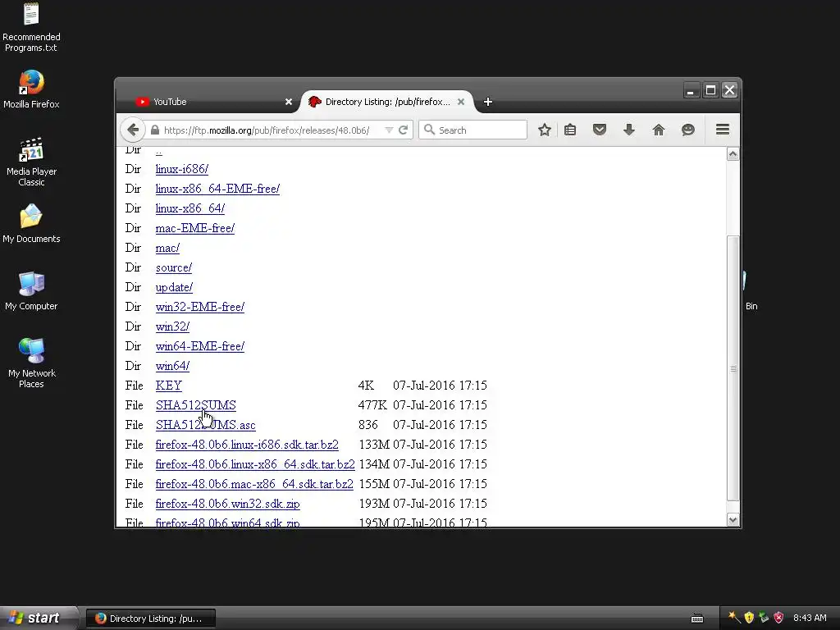Click the padlock site identity icon
The width and height of the screenshot is (840, 630).
pyautogui.click(x=155, y=130)
